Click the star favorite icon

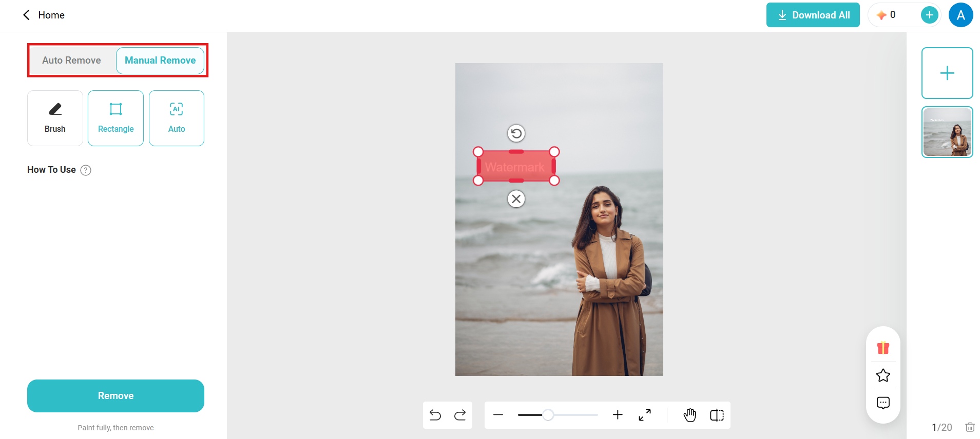pos(883,375)
